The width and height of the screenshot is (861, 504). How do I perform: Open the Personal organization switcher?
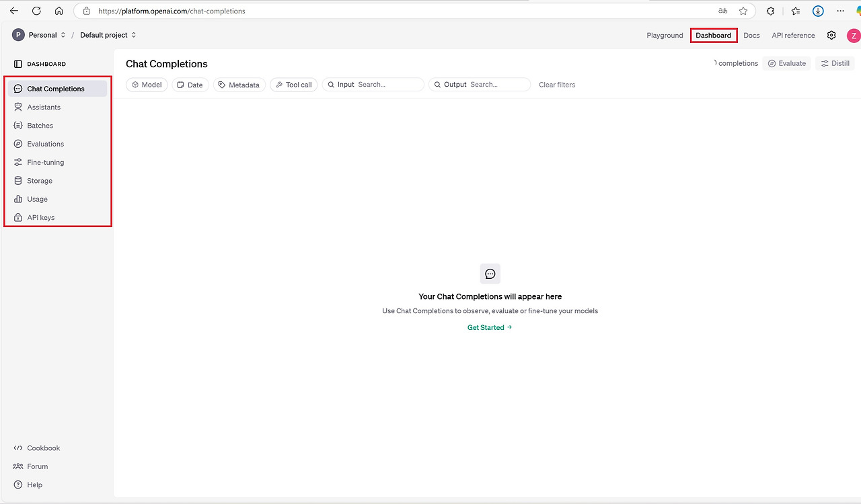point(39,35)
